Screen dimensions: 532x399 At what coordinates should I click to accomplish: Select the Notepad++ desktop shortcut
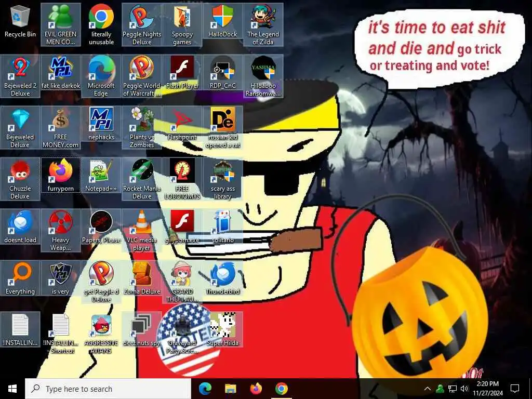click(x=101, y=176)
